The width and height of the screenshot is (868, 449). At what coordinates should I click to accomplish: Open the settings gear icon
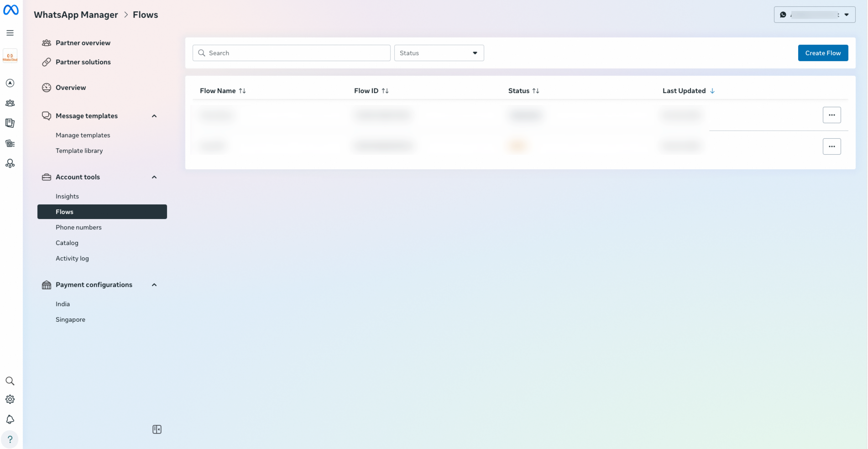[x=10, y=399]
